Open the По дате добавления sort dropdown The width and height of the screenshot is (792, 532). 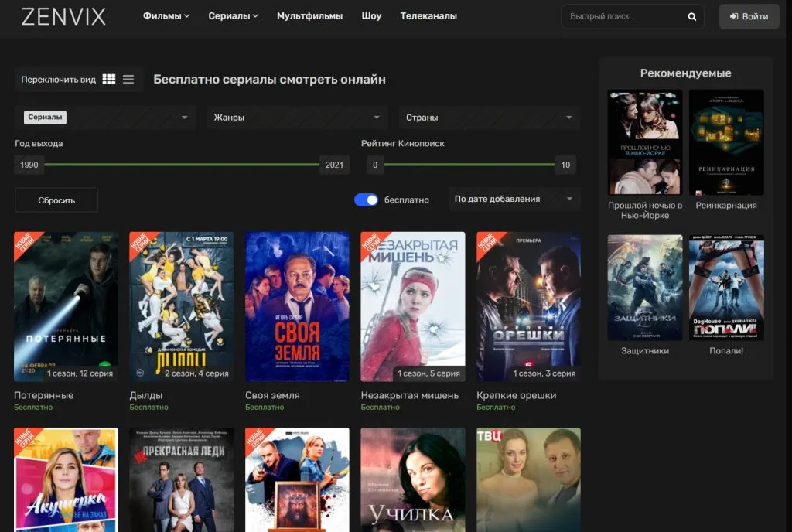[x=514, y=199]
